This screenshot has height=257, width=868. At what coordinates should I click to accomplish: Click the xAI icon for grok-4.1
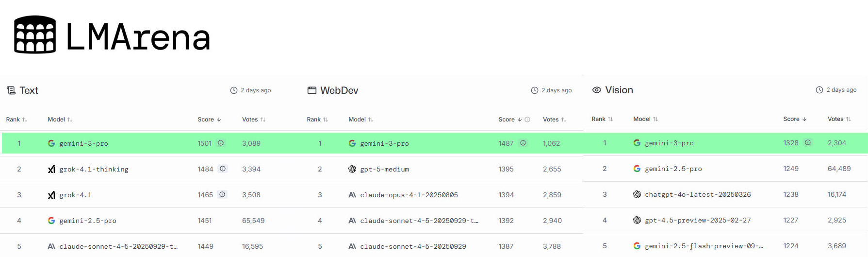tap(51, 195)
